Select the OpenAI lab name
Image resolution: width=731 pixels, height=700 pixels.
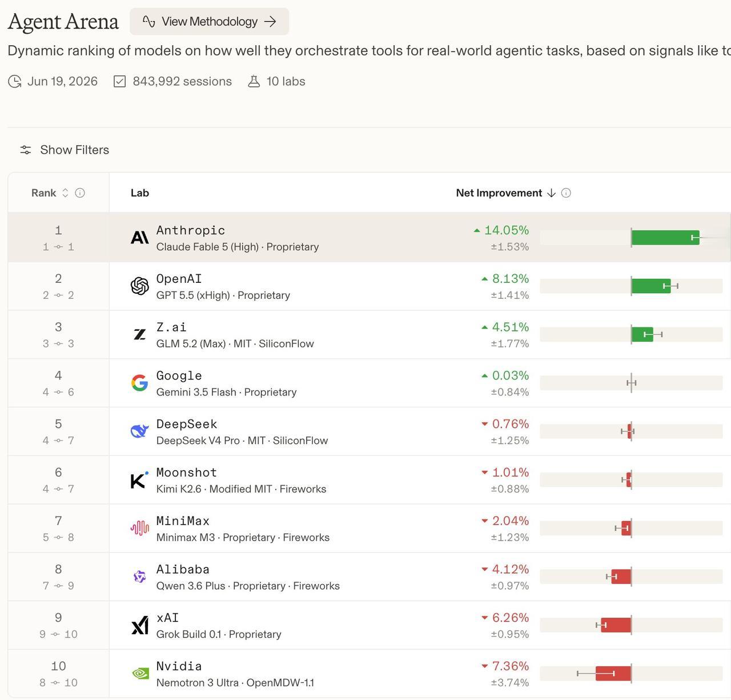179,279
